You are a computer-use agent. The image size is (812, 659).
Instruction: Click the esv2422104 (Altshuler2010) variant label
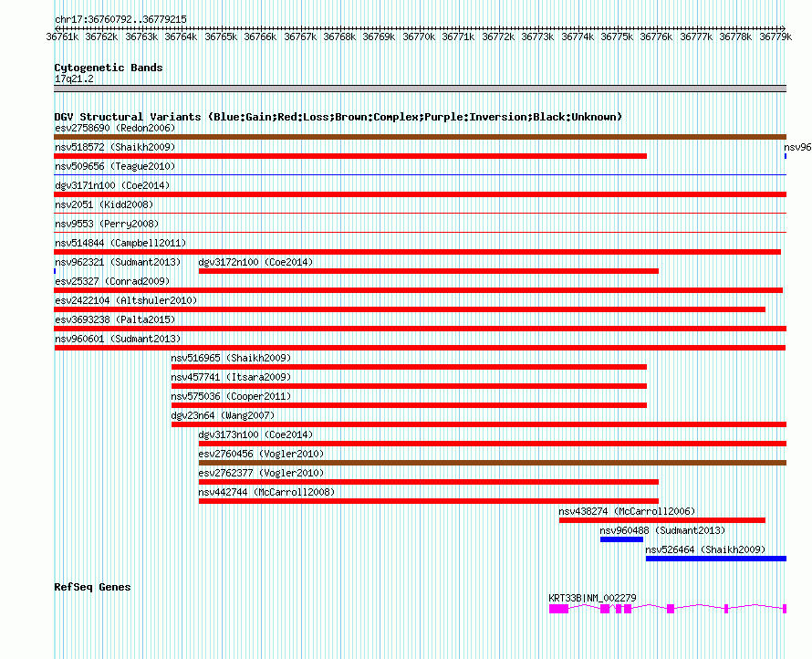click(x=125, y=300)
